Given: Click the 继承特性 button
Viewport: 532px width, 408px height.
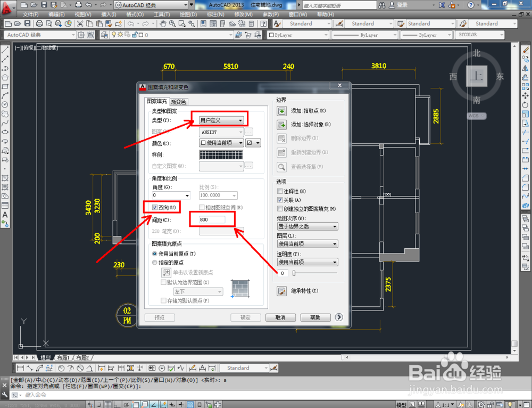Looking at the screenshot, I should pos(281,291).
